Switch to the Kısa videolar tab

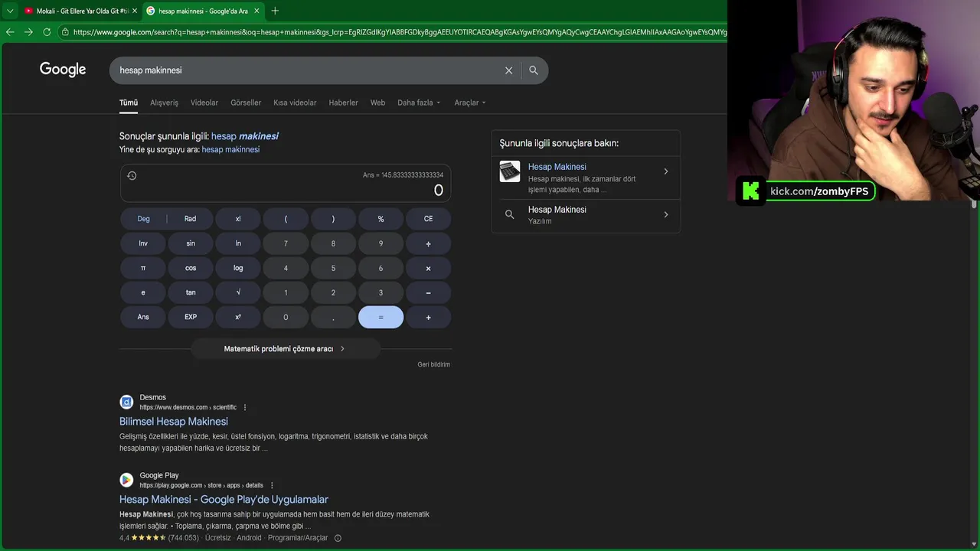tap(295, 103)
